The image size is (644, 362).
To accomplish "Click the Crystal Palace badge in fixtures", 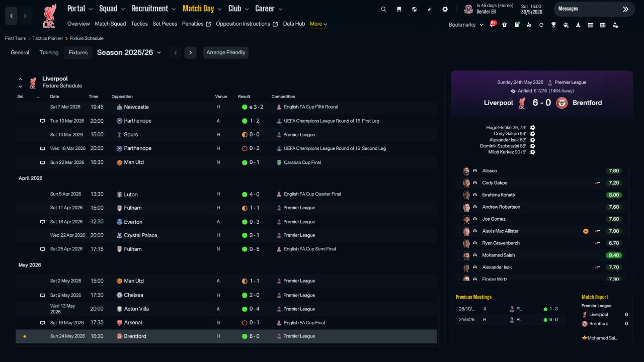I will tap(119, 235).
